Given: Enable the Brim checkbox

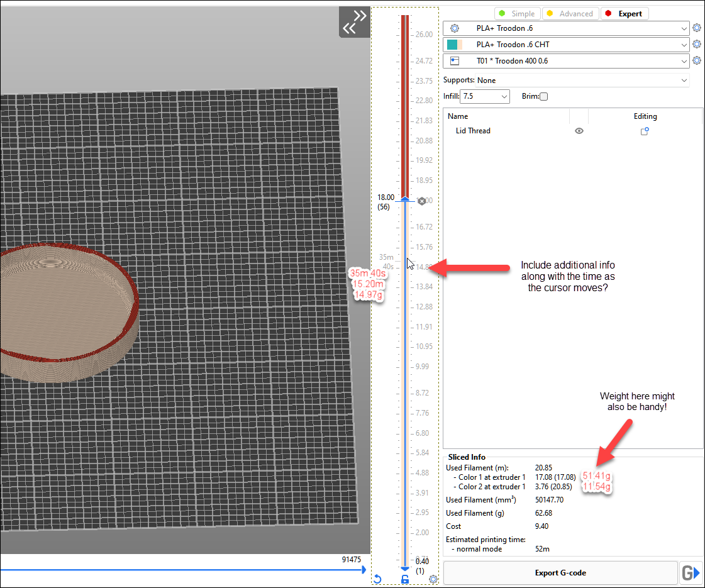Looking at the screenshot, I should pyautogui.click(x=543, y=96).
